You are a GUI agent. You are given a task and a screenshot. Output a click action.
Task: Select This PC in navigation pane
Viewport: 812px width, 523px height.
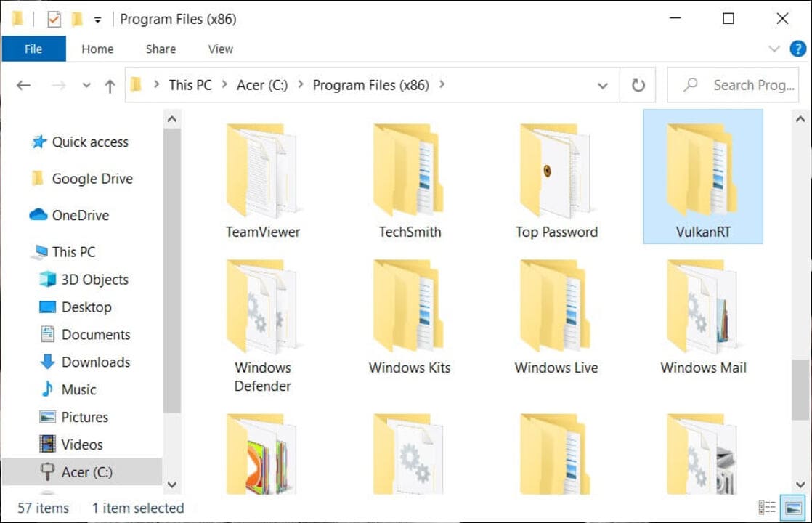[x=64, y=251]
